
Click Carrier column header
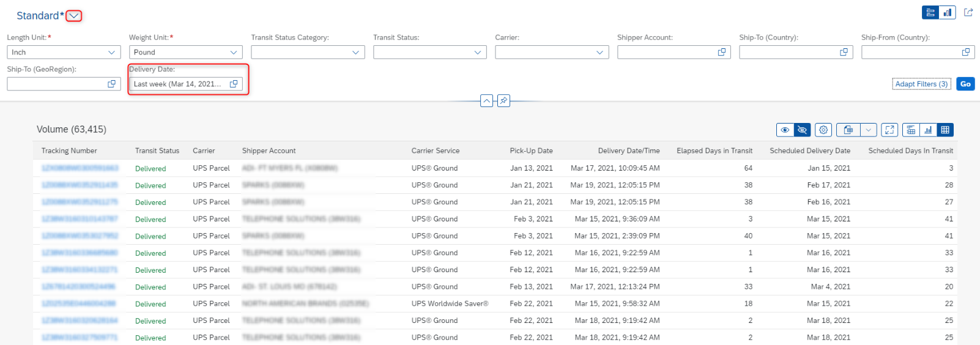pos(204,151)
